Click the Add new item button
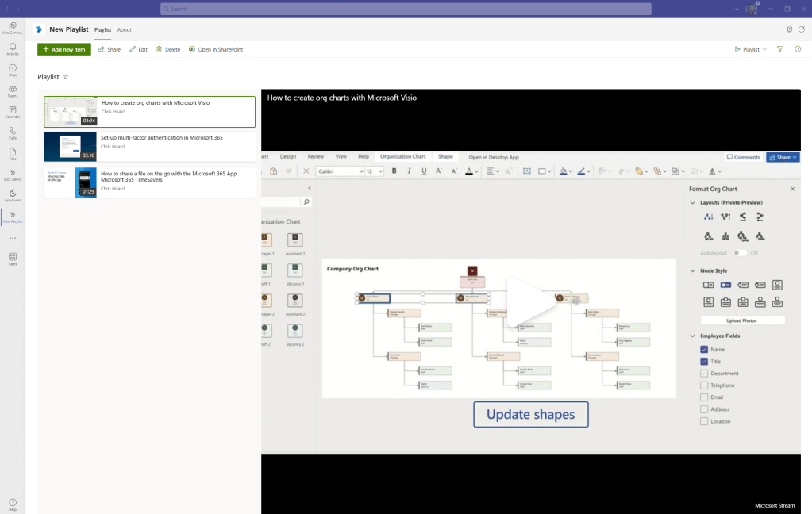 [64, 49]
